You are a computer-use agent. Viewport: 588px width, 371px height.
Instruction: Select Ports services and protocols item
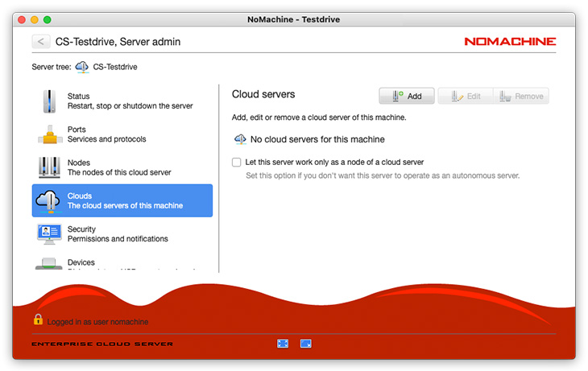point(106,134)
